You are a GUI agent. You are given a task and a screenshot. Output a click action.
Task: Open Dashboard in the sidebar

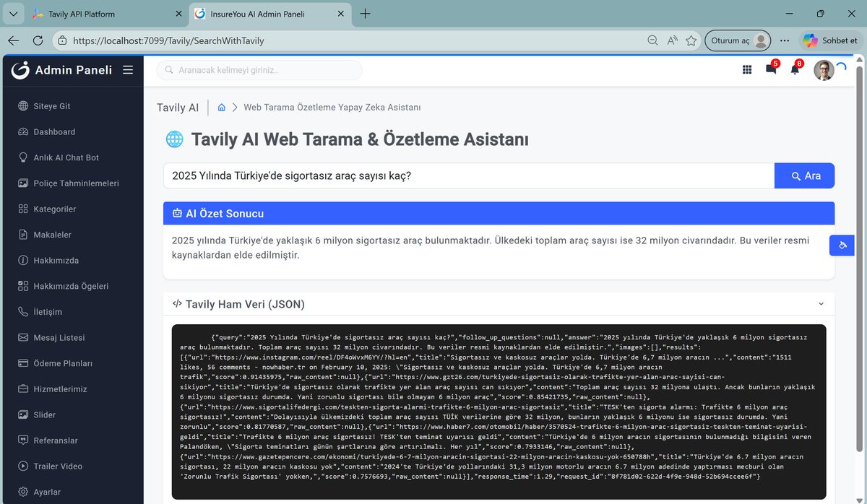(x=54, y=132)
